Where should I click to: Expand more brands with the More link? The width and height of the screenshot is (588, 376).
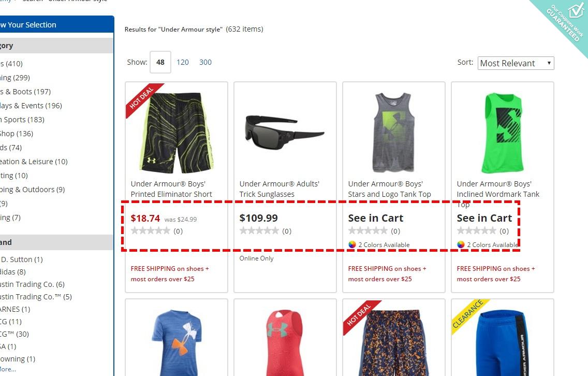[8, 369]
